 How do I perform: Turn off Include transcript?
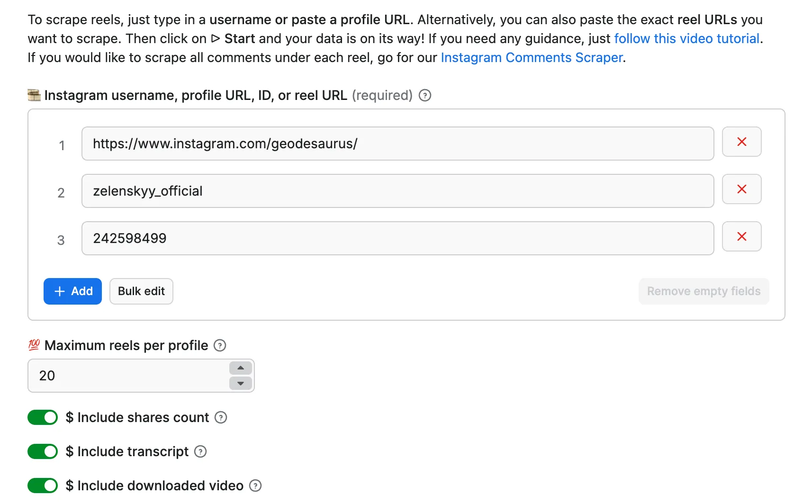[x=42, y=451]
